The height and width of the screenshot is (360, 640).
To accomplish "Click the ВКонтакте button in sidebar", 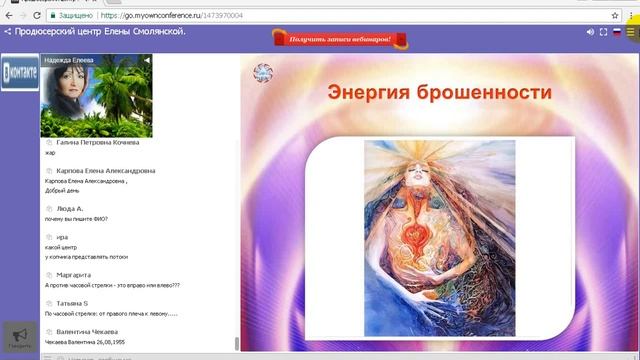I will [20, 73].
